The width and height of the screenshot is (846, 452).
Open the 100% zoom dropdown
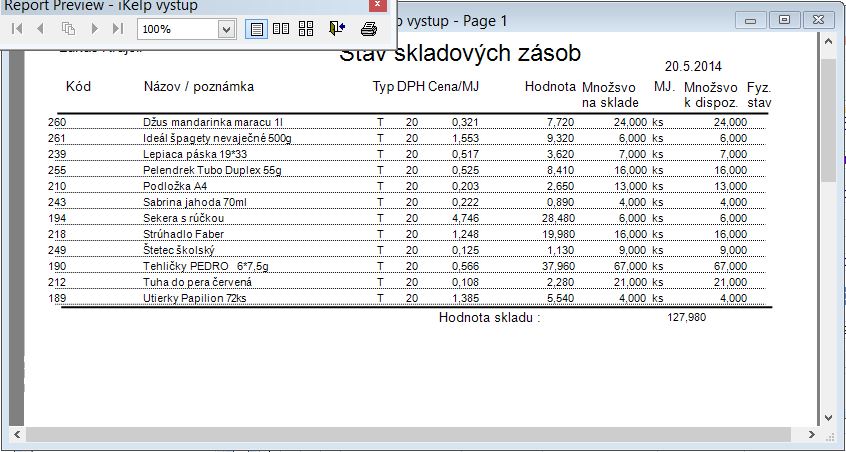(227, 29)
